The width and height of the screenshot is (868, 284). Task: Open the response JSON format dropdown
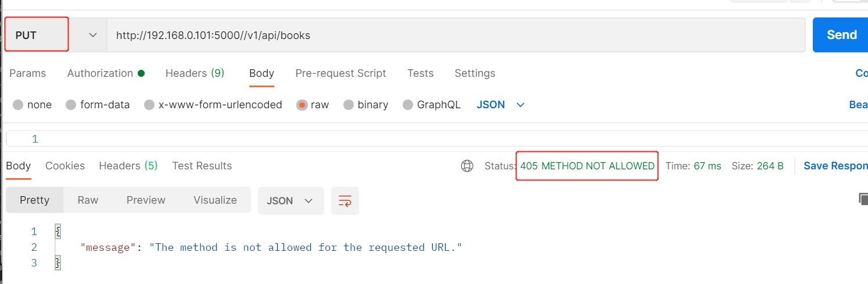[x=290, y=201]
